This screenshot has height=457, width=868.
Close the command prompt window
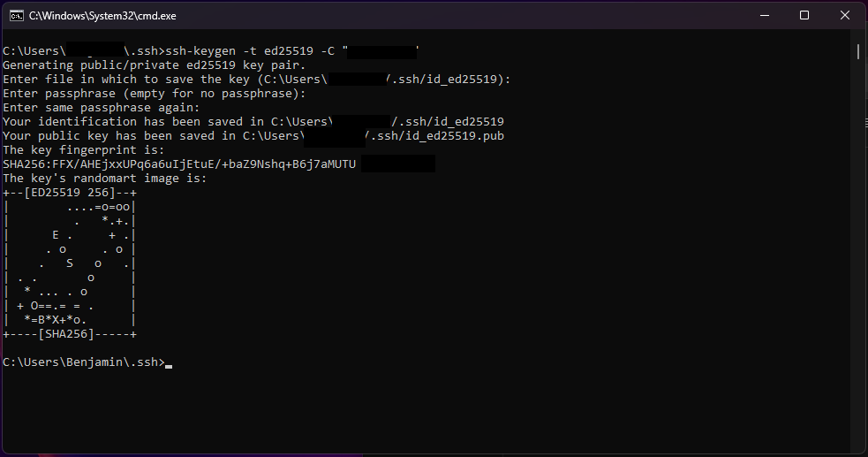(845, 15)
